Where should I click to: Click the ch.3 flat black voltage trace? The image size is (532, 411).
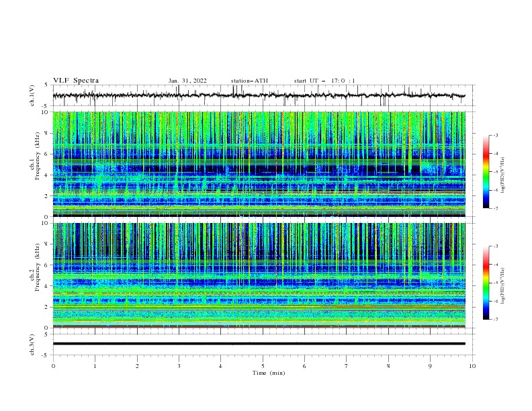pos(259,344)
